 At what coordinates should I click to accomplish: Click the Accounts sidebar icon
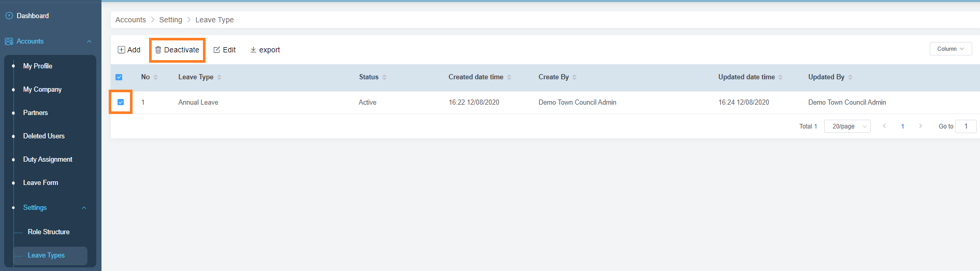(9, 41)
